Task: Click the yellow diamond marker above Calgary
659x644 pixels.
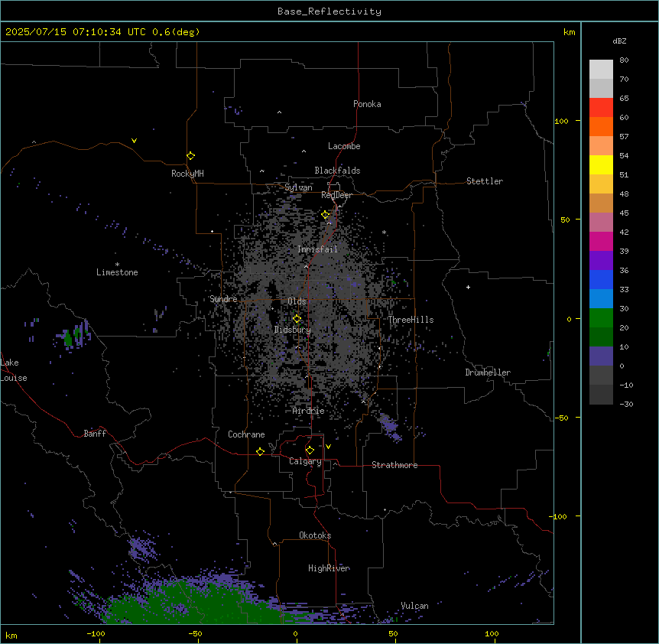Action: [x=310, y=450]
